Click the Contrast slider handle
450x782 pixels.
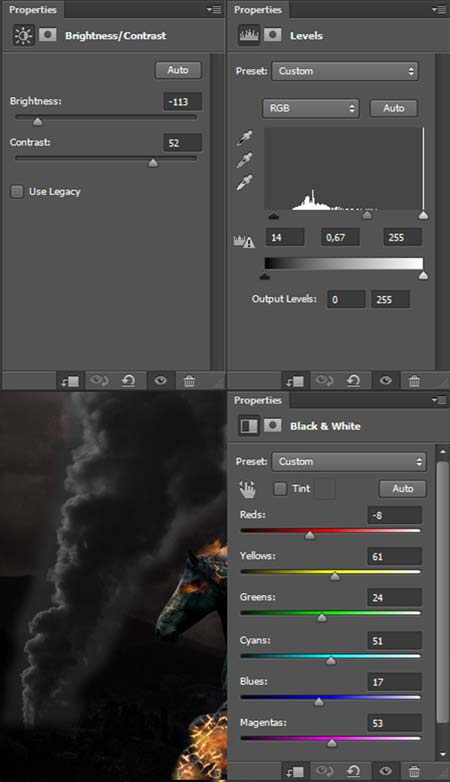click(153, 163)
